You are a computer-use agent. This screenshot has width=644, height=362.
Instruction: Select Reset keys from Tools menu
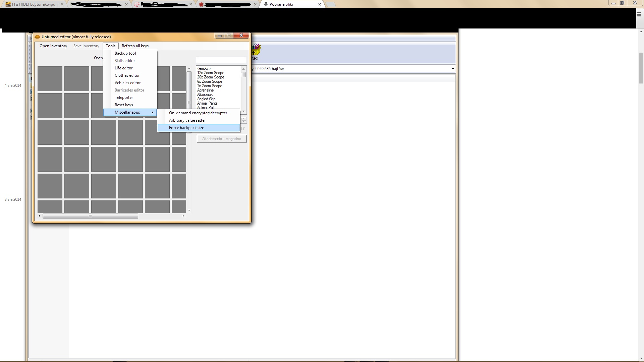tap(130, 105)
